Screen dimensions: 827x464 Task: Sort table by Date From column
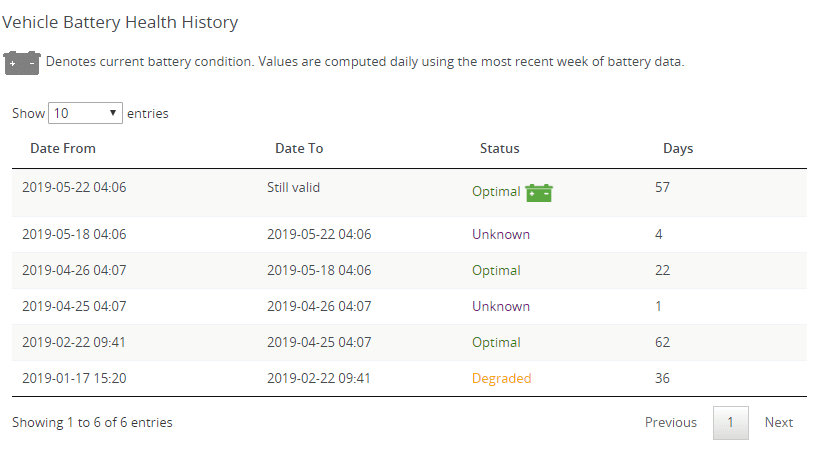(x=63, y=148)
